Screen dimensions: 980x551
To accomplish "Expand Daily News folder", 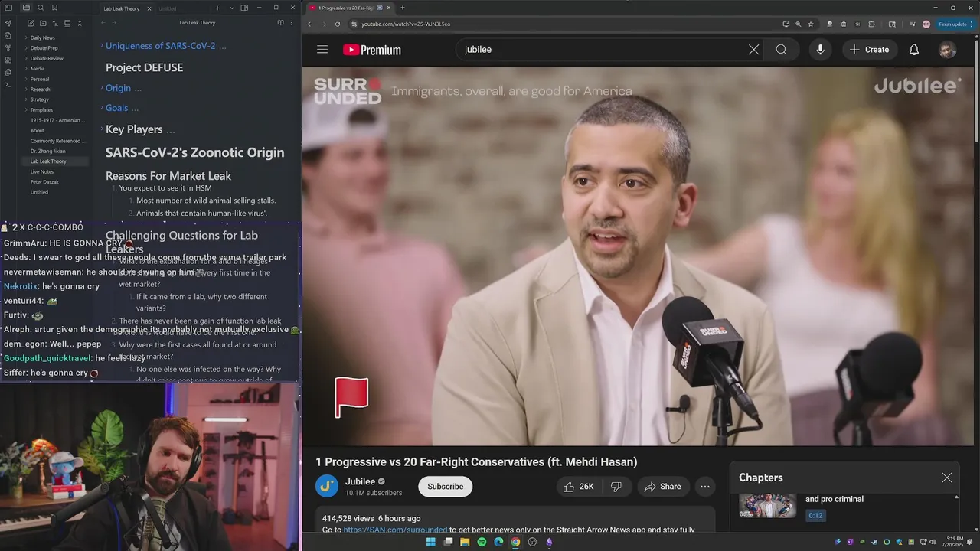I will [x=42, y=37].
